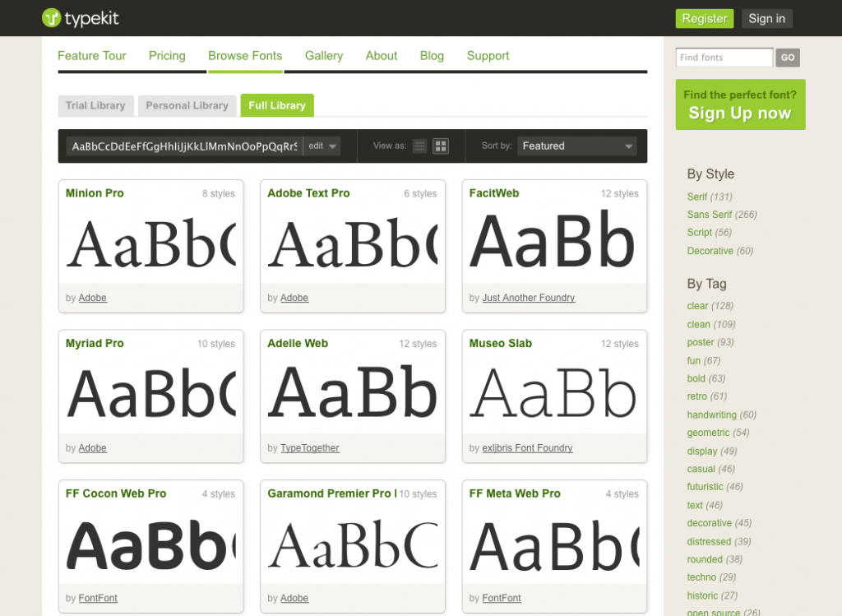Open the About menu item
Viewport: 842px width, 616px height.
coord(382,56)
